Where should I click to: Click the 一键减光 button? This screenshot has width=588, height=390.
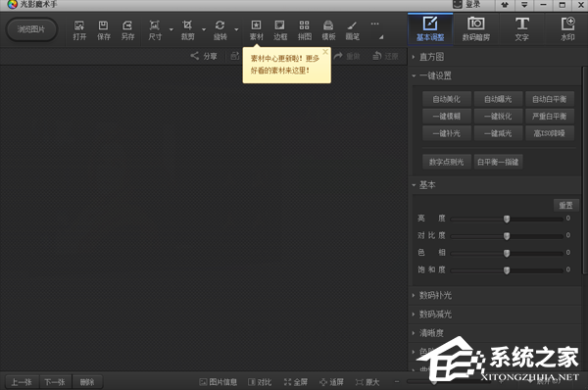498,133
